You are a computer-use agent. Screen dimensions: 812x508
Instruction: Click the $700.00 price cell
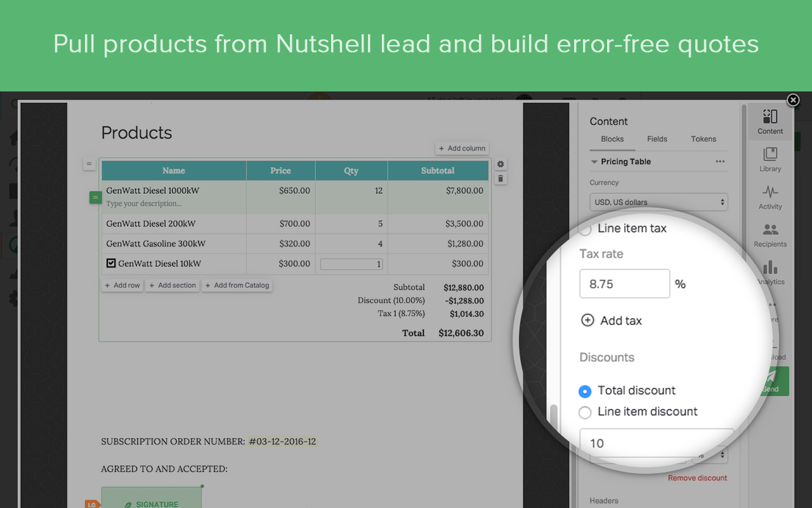(x=294, y=224)
